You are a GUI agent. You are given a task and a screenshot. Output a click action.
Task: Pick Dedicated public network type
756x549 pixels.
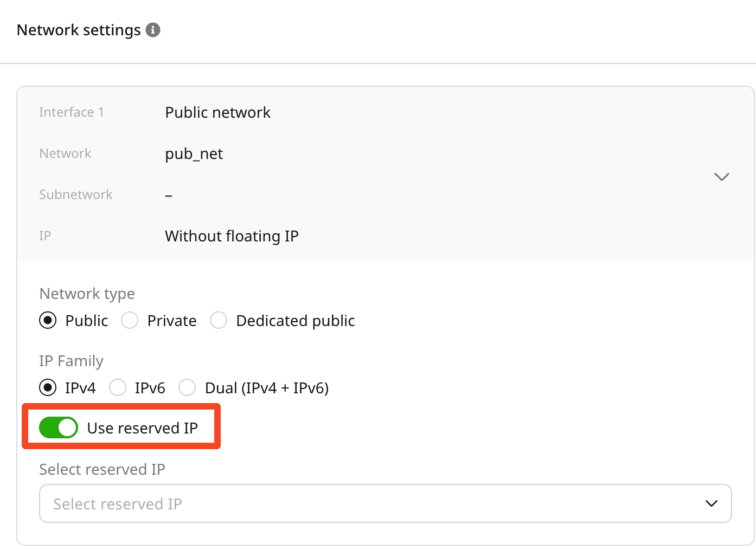(219, 321)
